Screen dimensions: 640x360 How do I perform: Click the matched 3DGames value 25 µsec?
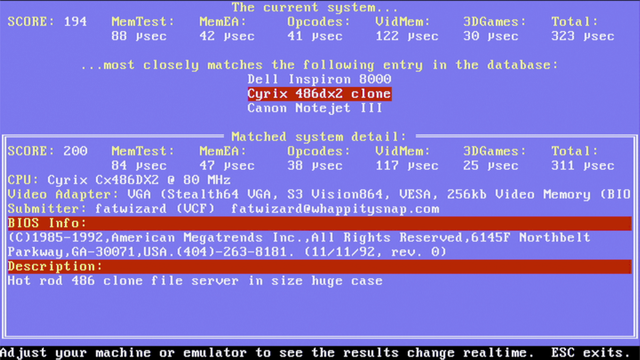click(491, 166)
